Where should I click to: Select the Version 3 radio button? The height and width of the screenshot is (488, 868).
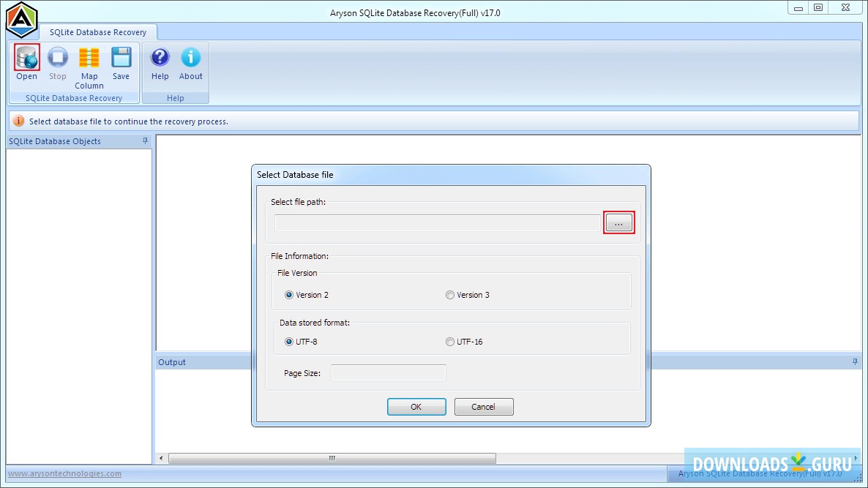point(450,295)
